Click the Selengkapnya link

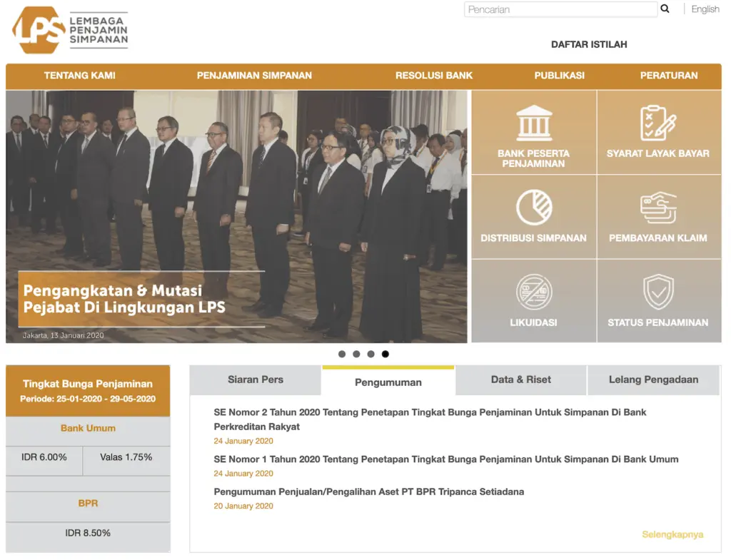click(672, 534)
